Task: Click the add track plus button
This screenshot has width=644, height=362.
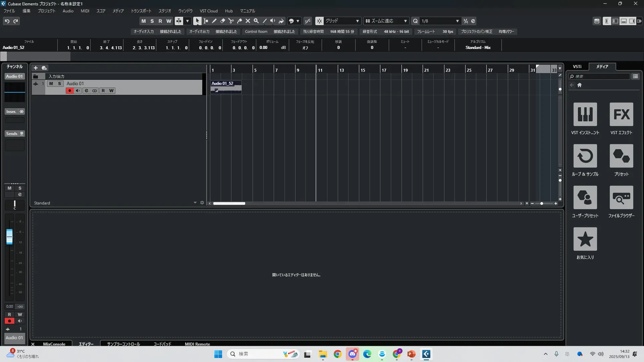Action: pyautogui.click(x=36, y=68)
